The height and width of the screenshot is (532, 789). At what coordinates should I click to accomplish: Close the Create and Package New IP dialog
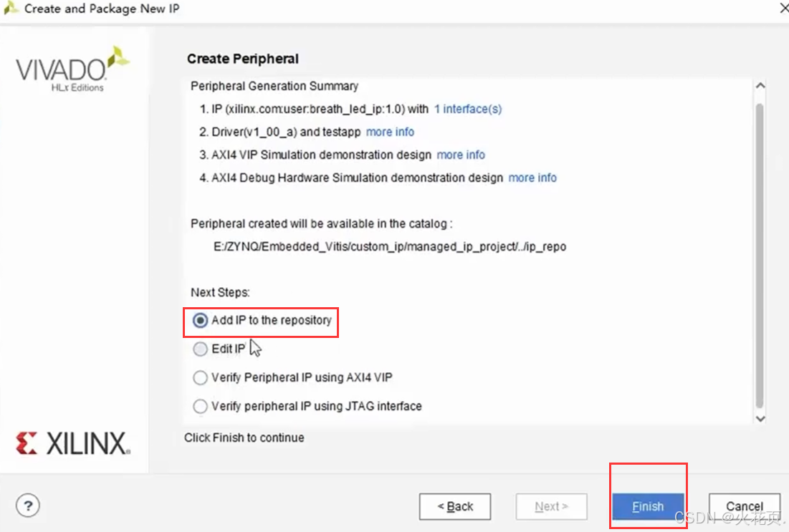pyautogui.click(x=783, y=9)
